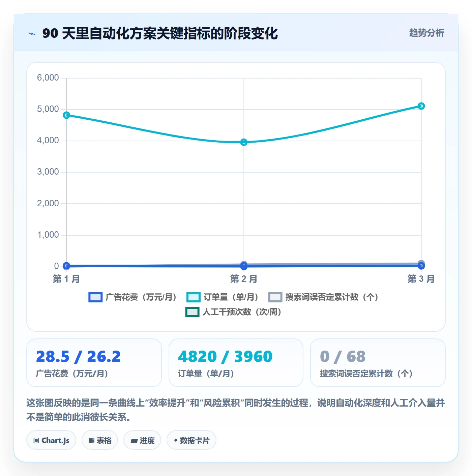Click the 趋势分析 label in the header
Image resolution: width=472 pixels, height=476 pixels.
tap(426, 33)
